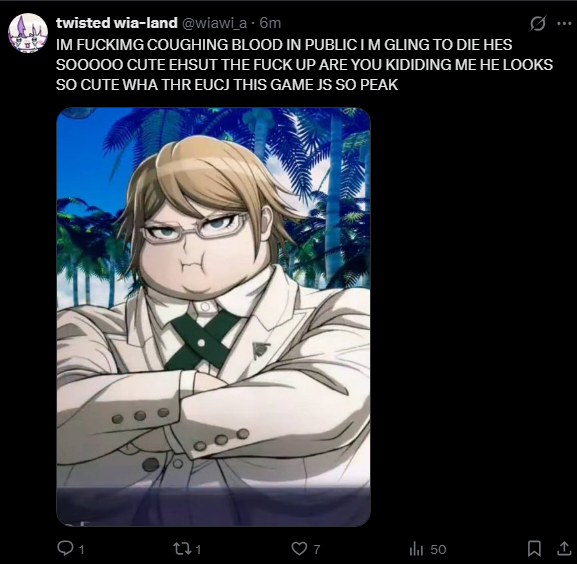Open the Grok explain-post icon
This screenshot has height=564, width=577.
click(x=538, y=24)
